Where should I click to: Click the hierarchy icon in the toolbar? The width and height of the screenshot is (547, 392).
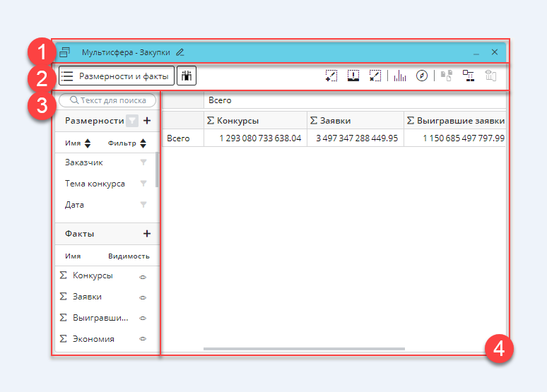(469, 76)
